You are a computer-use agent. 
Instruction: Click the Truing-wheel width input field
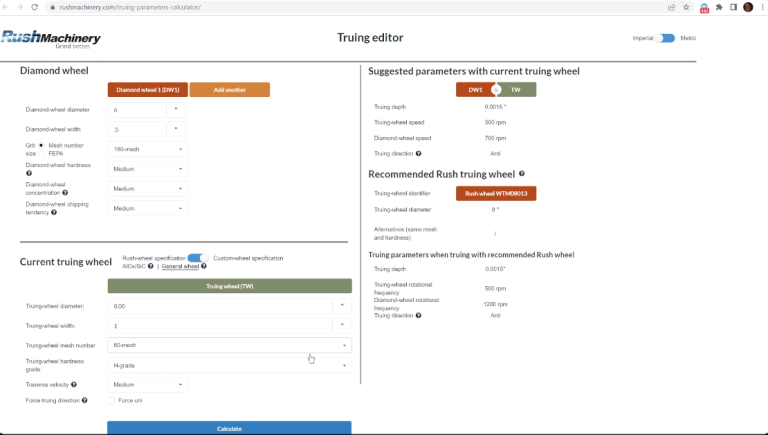[219, 326]
